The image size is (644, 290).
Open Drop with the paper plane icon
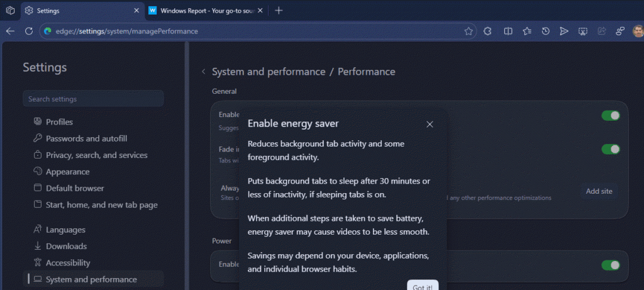[564, 31]
